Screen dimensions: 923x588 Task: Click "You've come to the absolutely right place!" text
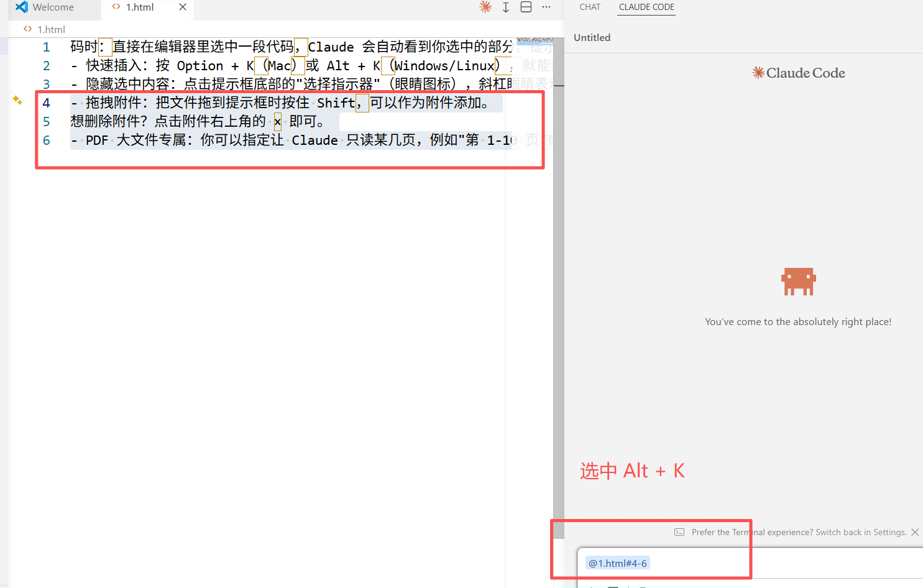[798, 322]
